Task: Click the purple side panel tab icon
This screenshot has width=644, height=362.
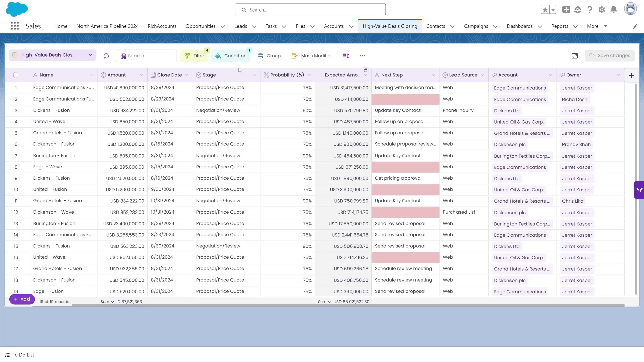Action: [x=639, y=190]
